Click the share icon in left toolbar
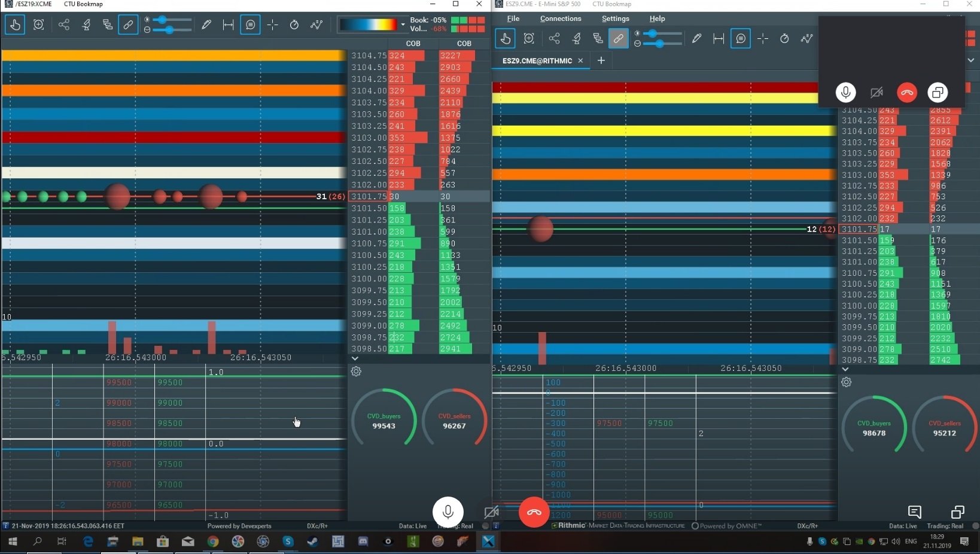The width and height of the screenshot is (980, 554). [64, 25]
